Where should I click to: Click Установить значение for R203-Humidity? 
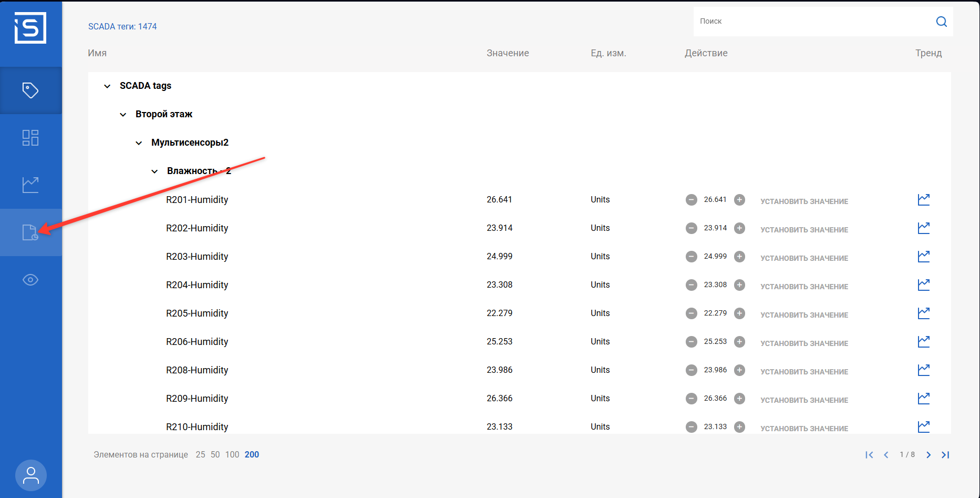point(804,258)
